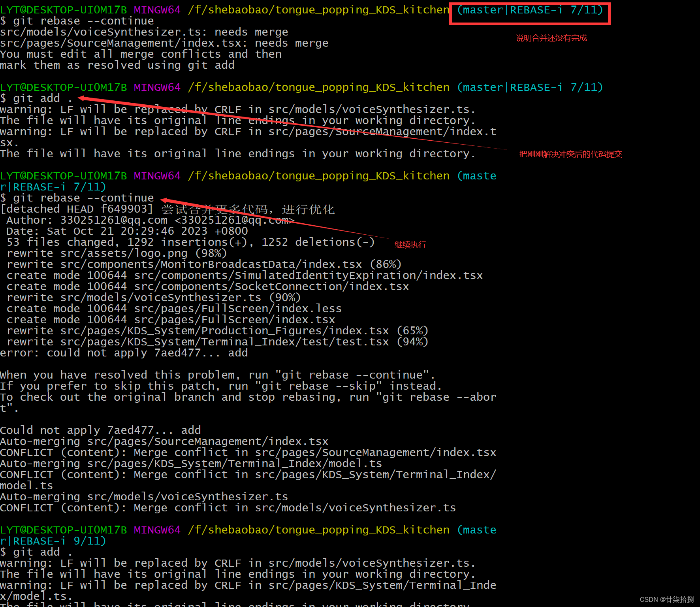700x607 pixels.
Task: Click the quoted command "git rebase --continue"
Action: tap(352, 375)
